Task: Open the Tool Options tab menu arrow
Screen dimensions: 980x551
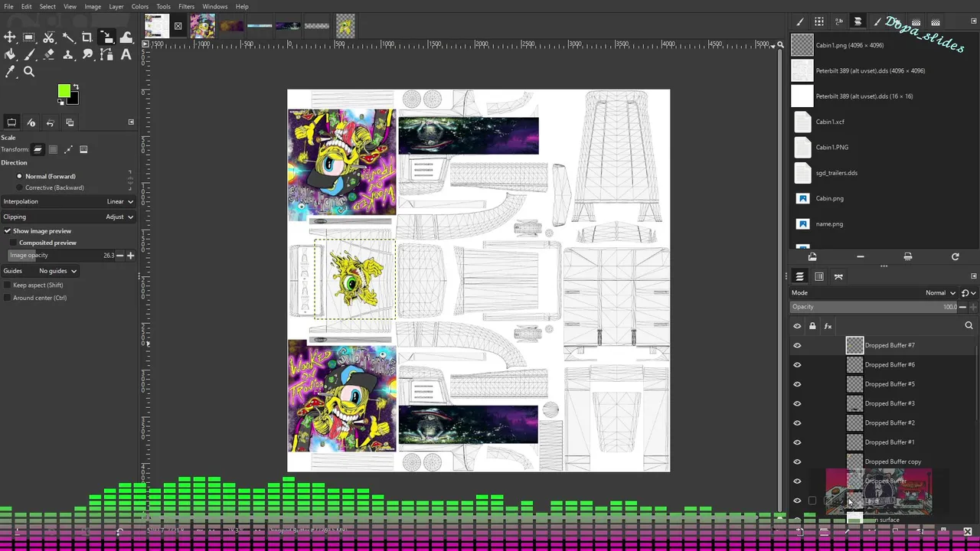Action: point(131,122)
